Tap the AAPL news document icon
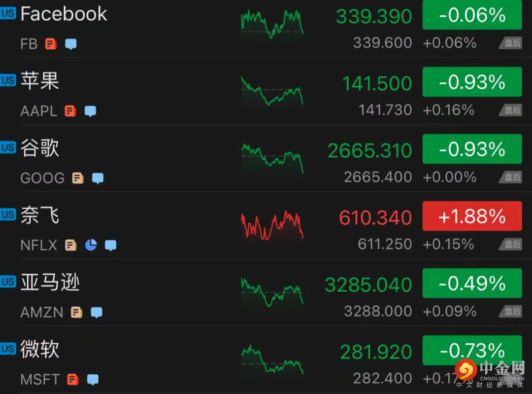The height and width of the screenshot is (394, 532). (x=70, y=111)
